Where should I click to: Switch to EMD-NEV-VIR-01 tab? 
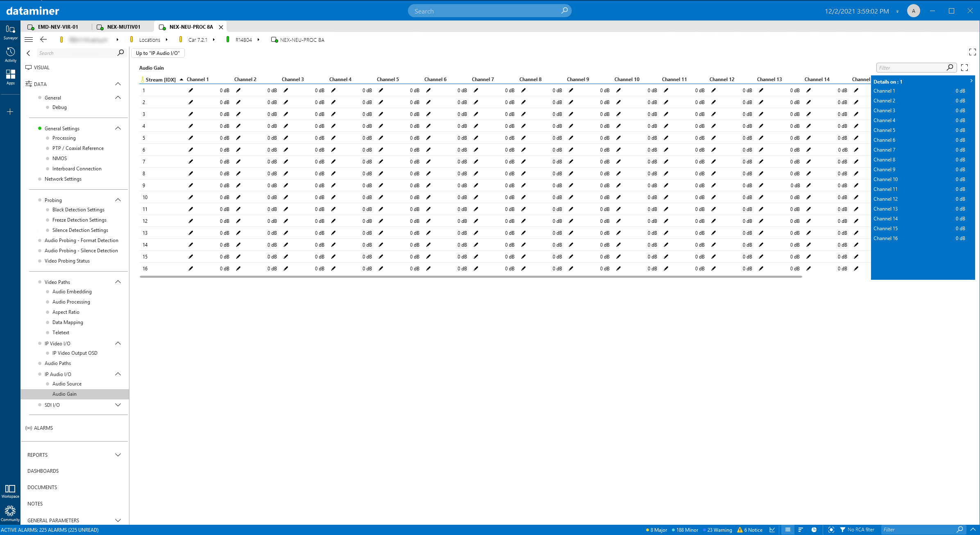click(x=56, y=27)
